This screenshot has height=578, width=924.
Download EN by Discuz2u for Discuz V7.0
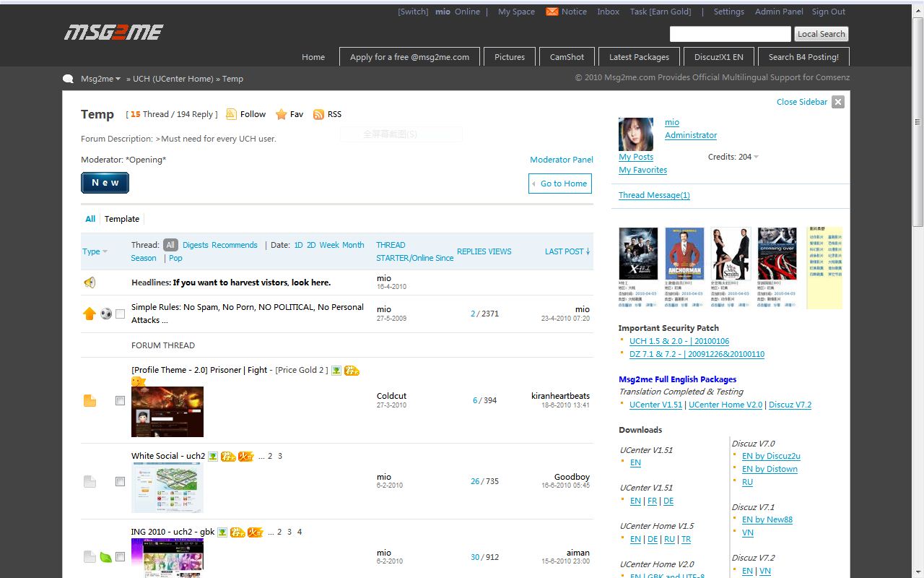click(771, 456)
